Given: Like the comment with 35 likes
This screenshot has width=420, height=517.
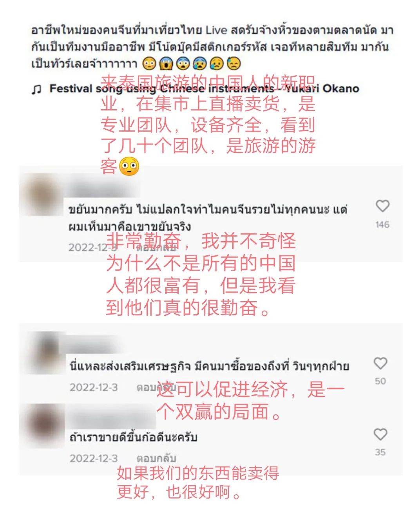Looking at the screenshot, I should [380, 434].
